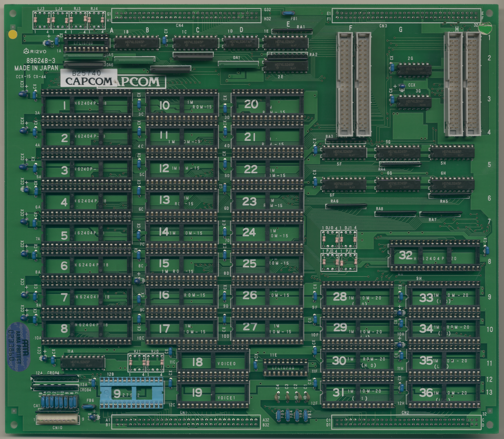Select ROM socket number 28
504x439 pixels.
(358, 297)
